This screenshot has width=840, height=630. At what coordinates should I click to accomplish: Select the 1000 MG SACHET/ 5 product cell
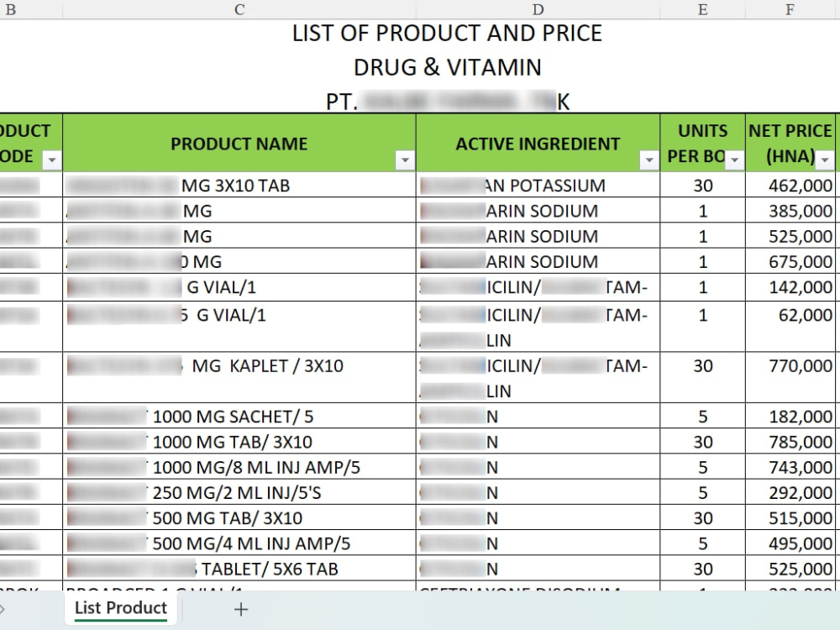point(239,416)
